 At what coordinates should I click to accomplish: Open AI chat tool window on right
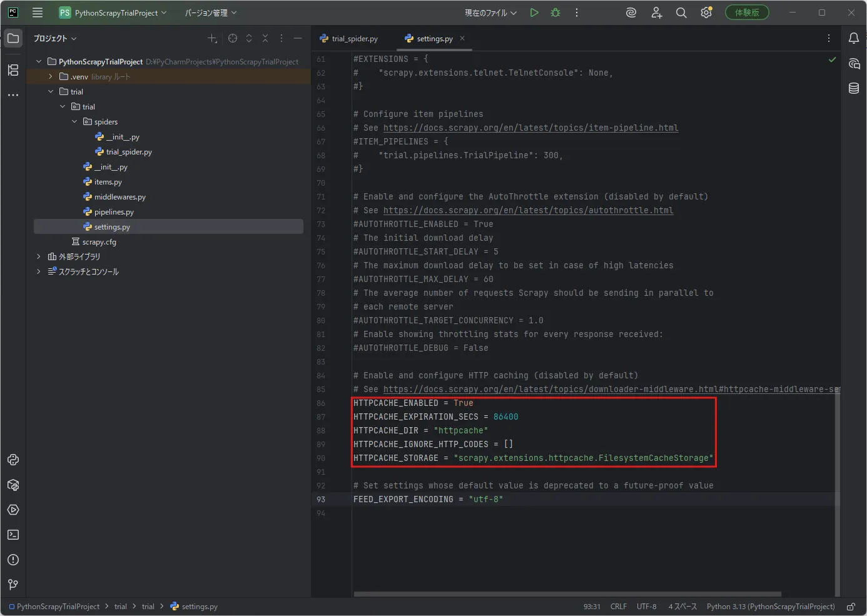854,63
